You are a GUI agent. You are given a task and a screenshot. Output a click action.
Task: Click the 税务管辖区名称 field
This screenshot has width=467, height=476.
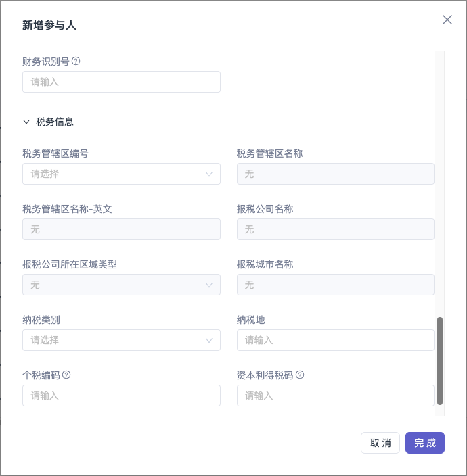pos(336,174)
